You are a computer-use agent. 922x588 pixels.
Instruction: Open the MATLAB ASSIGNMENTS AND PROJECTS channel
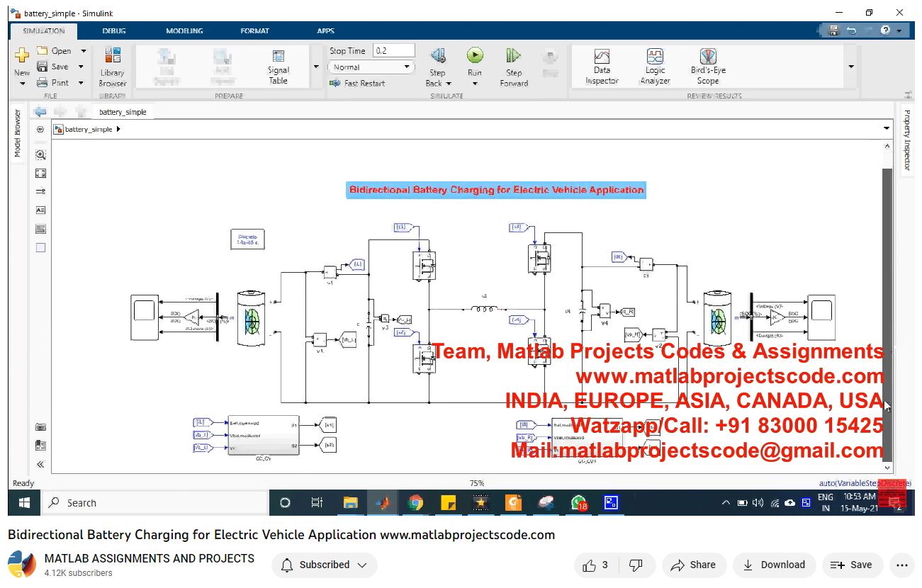click(150, 558)
